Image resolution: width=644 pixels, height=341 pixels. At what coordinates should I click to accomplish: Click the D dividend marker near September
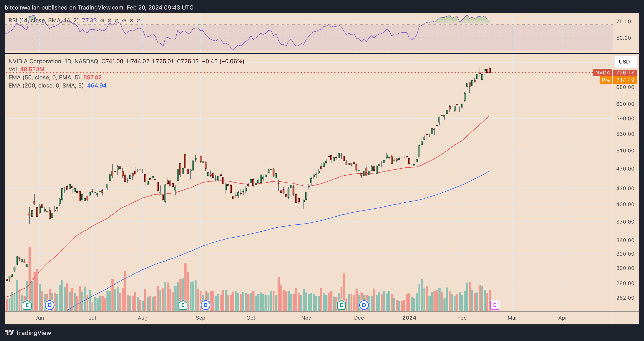pyautogui.click(x=205, y=305)
